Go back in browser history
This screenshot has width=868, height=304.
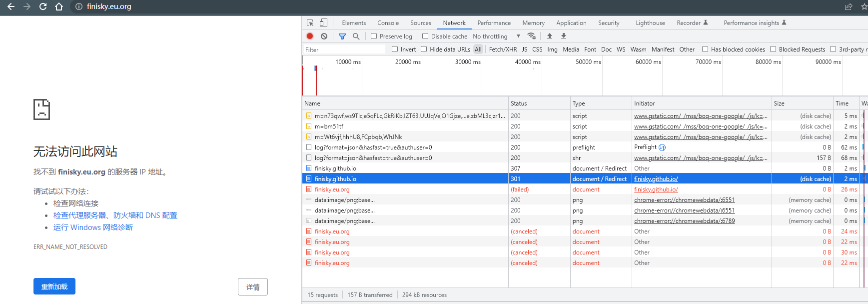click(11, 6)
